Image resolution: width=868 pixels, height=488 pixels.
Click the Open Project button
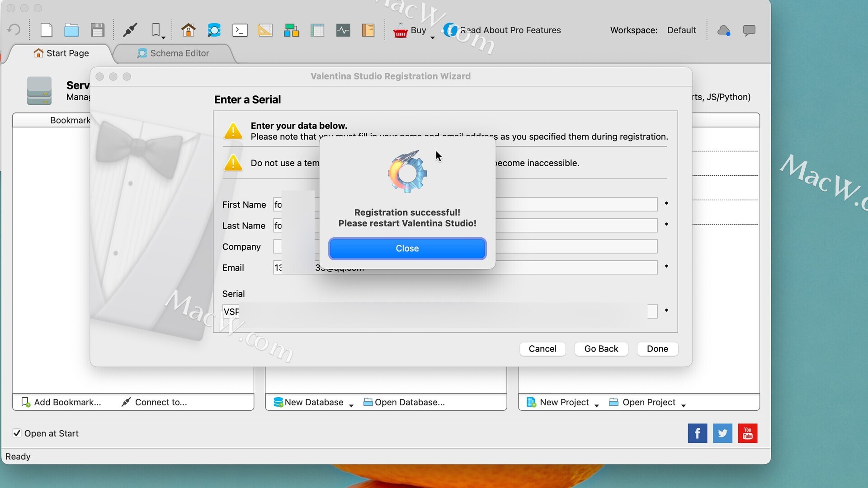point(642,402)
